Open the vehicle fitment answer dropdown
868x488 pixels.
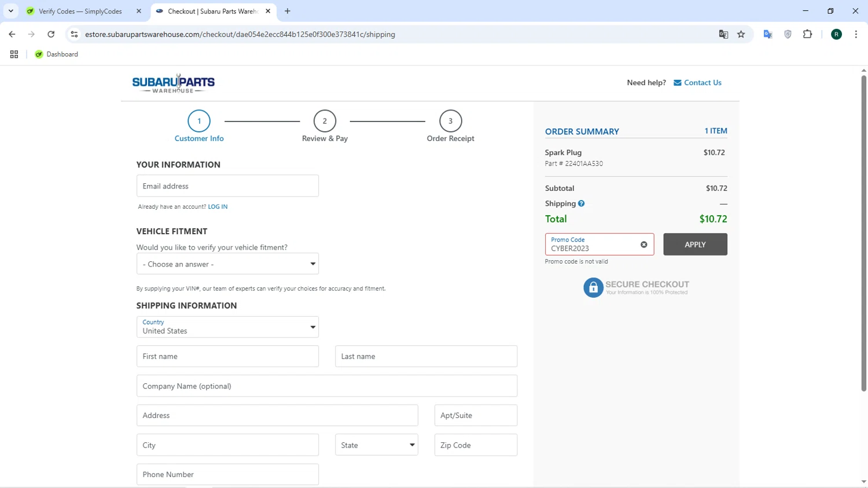(x=227, y=264)
